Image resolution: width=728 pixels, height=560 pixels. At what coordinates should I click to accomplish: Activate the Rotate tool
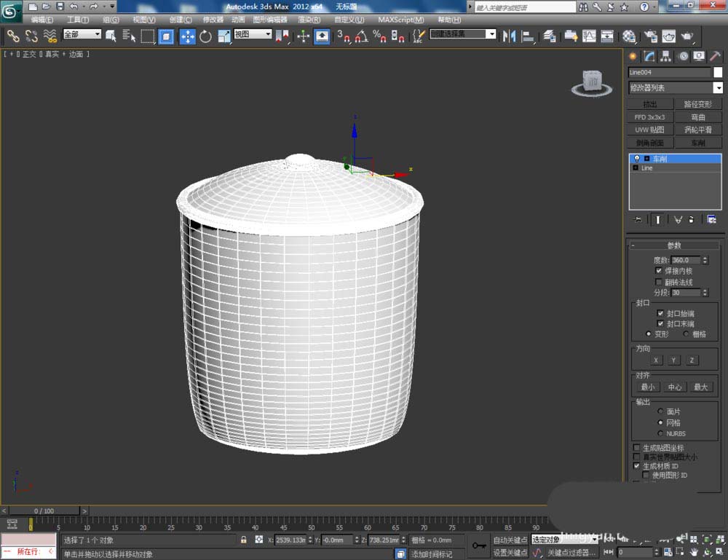[x=205, y=36]
